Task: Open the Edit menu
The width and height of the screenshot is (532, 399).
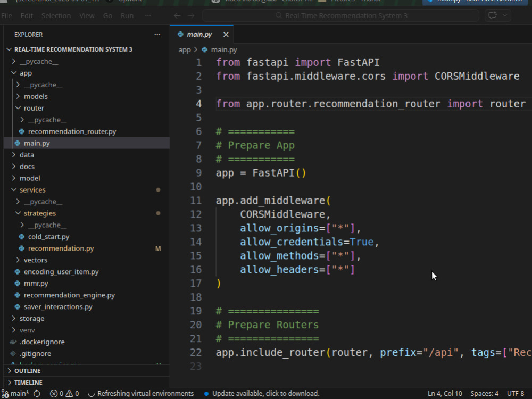Action: [27, 15]
